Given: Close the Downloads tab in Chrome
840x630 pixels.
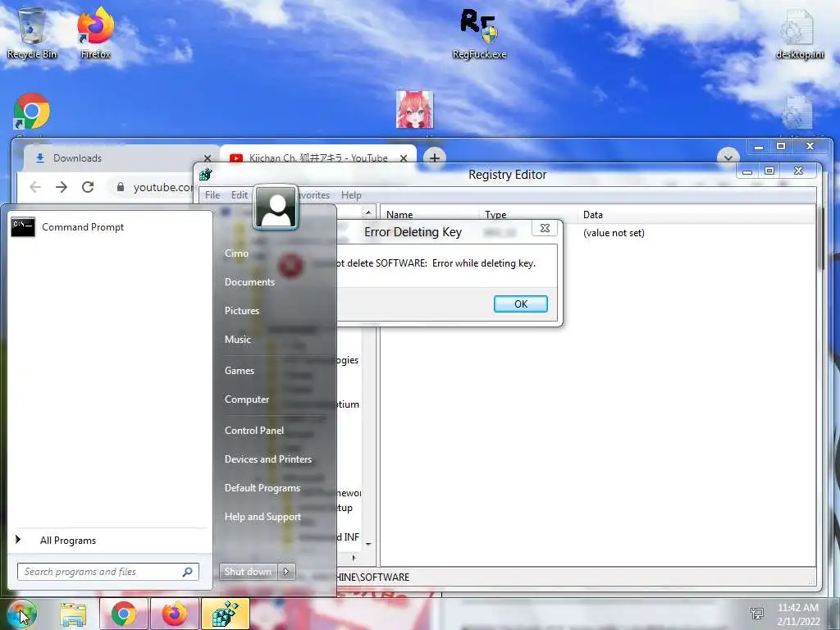Looking at the screenshot, I should point(208,158).
